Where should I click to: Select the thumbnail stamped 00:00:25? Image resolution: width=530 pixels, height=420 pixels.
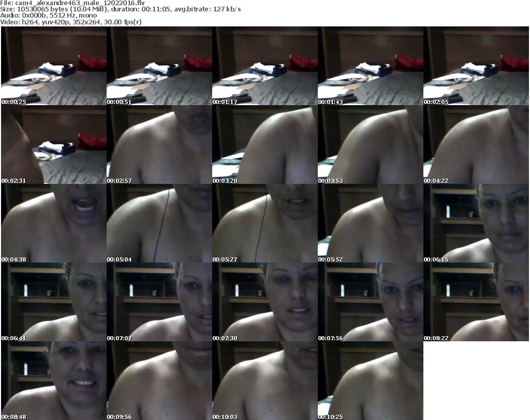click(54, 66)
